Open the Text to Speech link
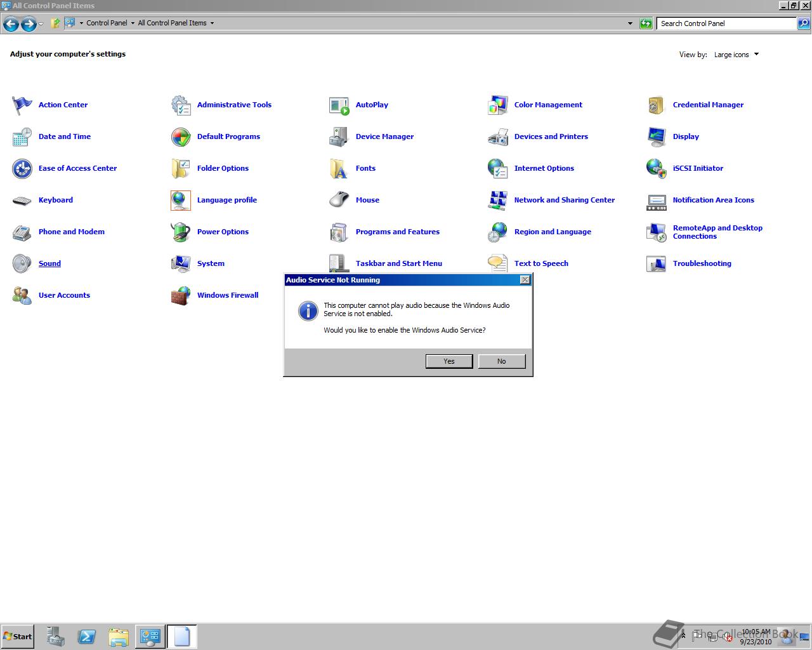The image size is (812, 650). (541, 263)
